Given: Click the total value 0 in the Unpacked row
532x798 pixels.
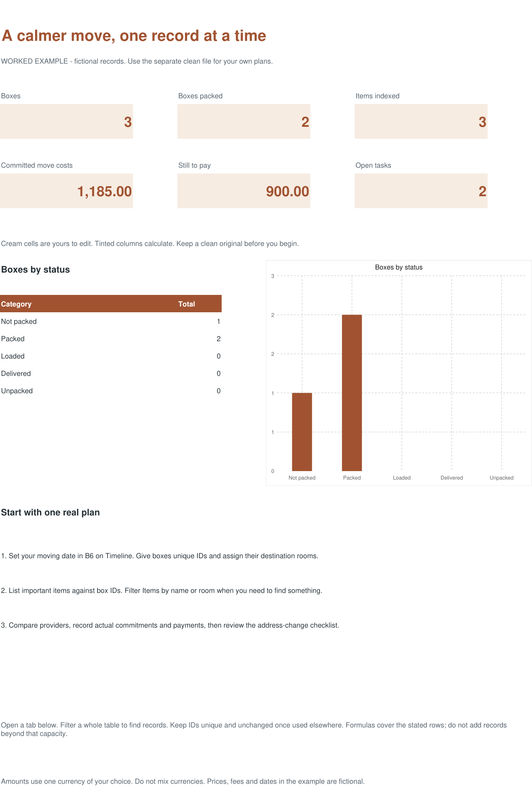Looking at the screenshot, I should (219, 391).
